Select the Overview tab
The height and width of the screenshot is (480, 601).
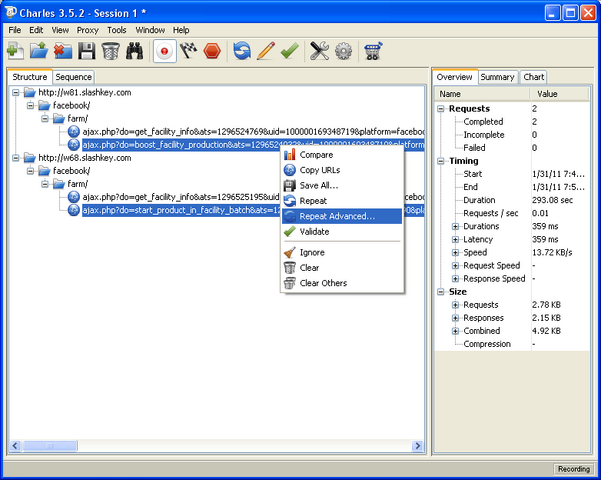(x=455, y=77)
